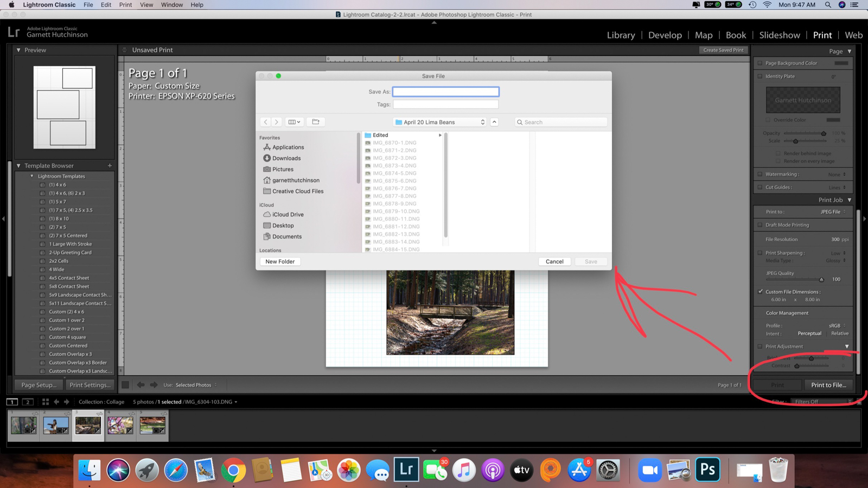Open the 'April 20 Lima Beans' folder dropdown

point(439,122)
